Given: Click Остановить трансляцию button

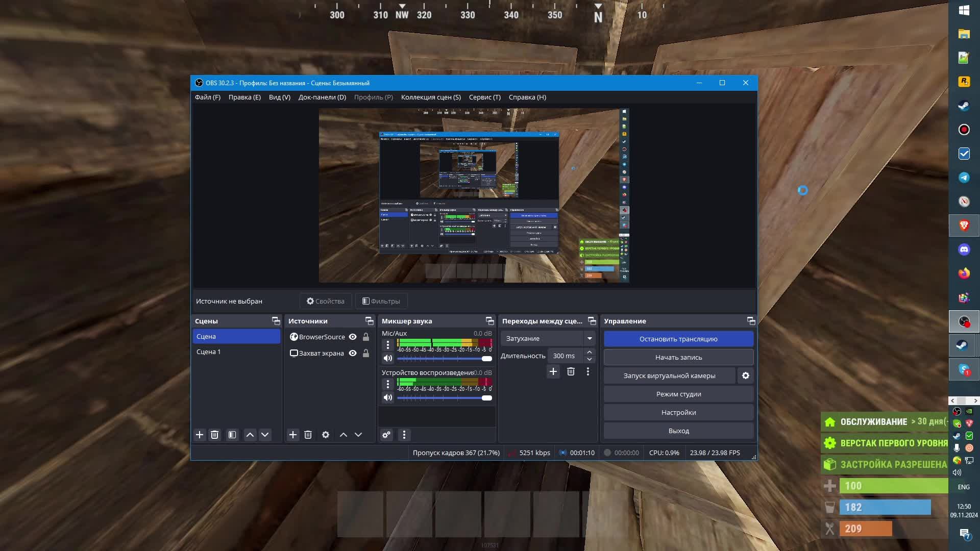Looking at the screenshot, I should 678,339.
